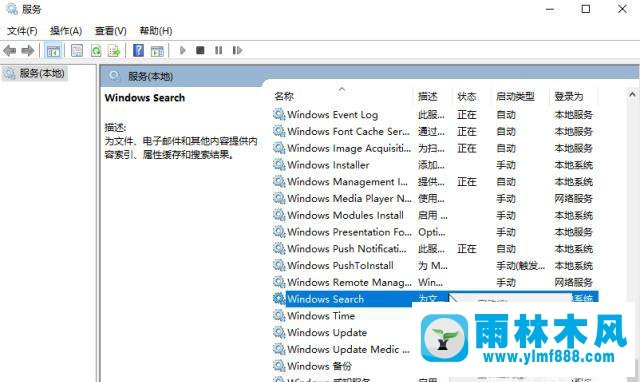Select the Windows Event Log service
640x382 pixels.
click(x=435, y=115)
